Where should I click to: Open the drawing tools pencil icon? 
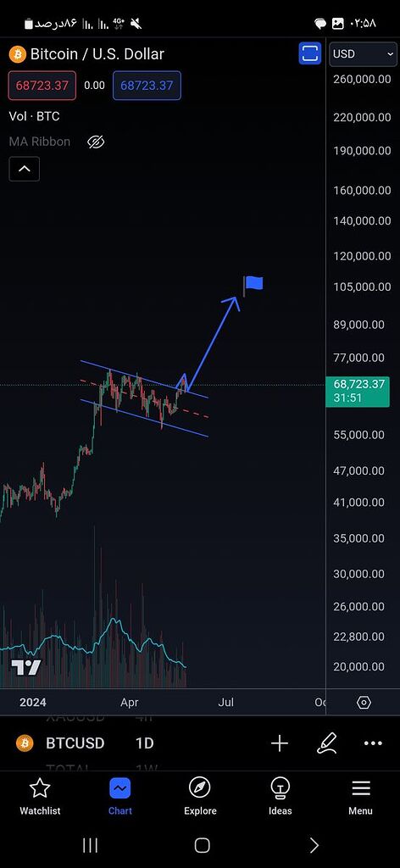[326, 743]
